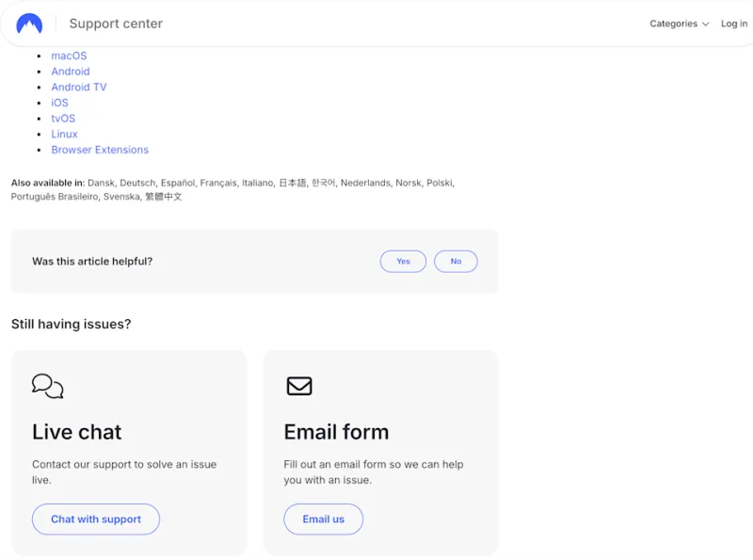This screenshot has height=560, width=753.
Task: Click the NordVPN logo icon
Action: [29, 23]
